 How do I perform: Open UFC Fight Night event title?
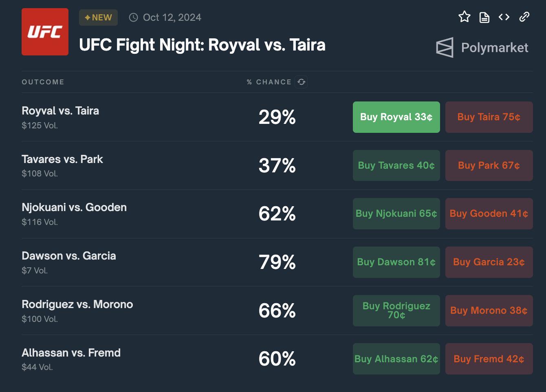click(x=202, y=45)
